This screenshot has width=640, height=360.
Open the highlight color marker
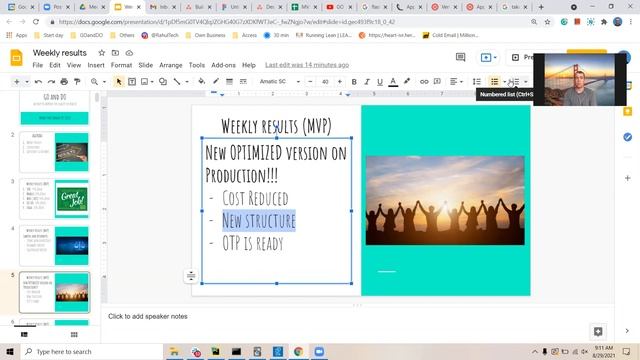[407, 82]
